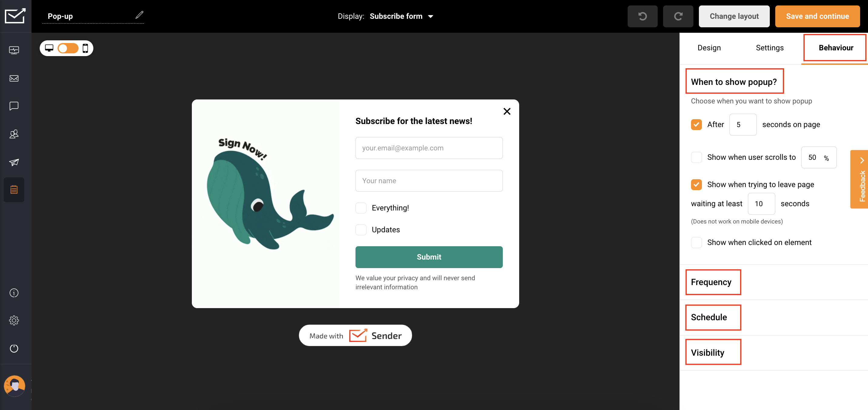The height and width of the screenshot is (410, 868).
Task: Open the paper plane campaigns icon
Action: coord(14,162)
